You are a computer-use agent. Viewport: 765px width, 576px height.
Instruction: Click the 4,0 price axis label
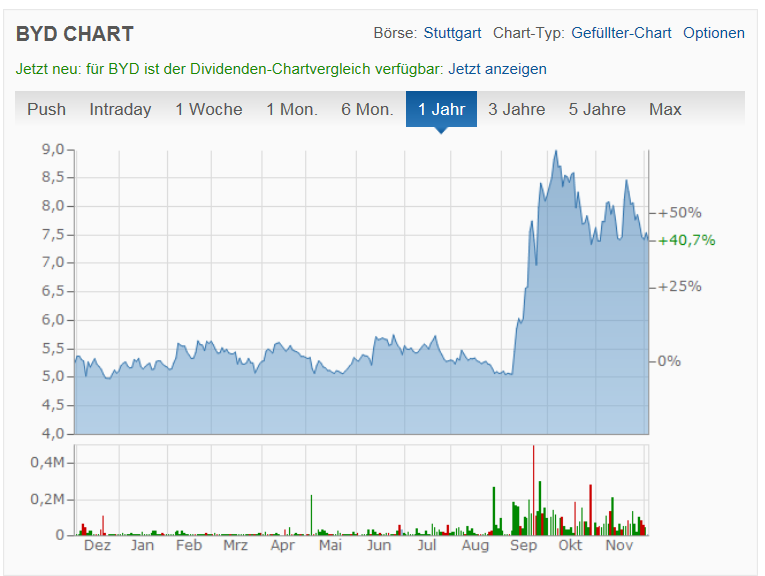coord(53,434)
